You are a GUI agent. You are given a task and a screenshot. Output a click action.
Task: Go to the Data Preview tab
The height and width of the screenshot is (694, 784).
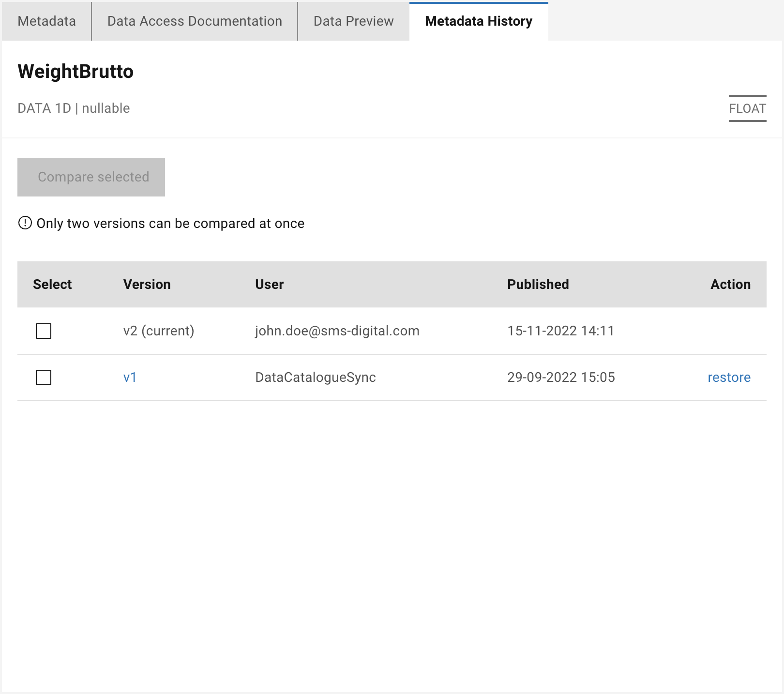click(353, 21)
